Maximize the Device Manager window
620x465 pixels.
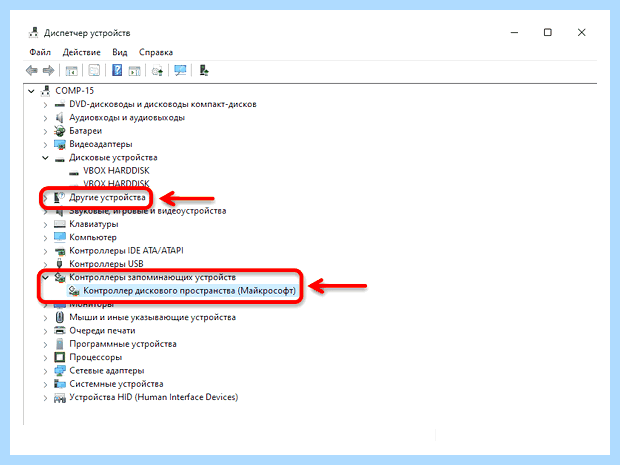pos(548,32)
